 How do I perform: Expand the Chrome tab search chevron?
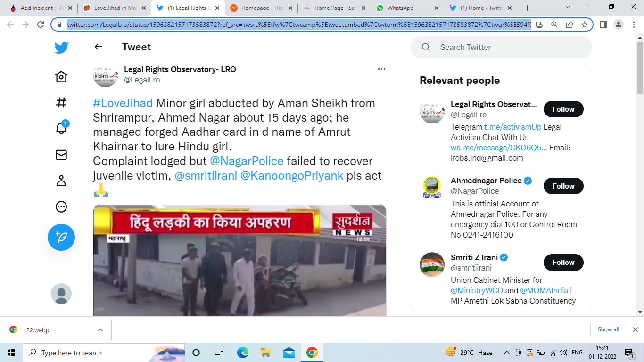click(568, 7)
